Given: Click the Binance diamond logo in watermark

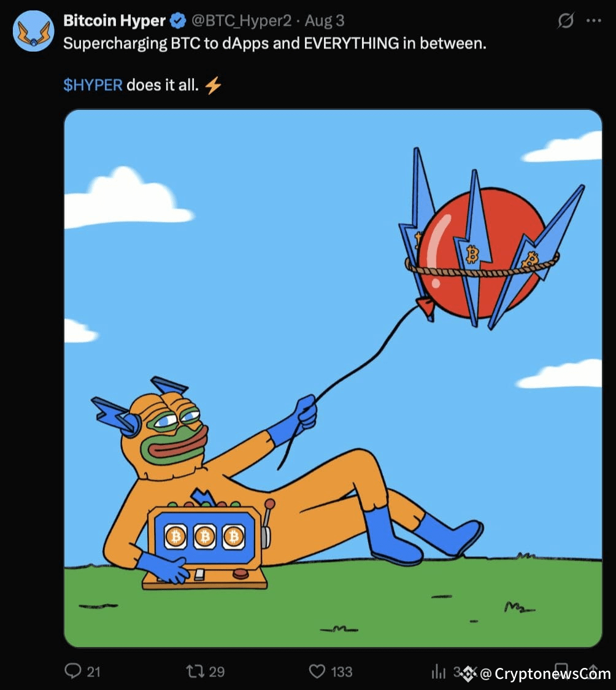Looking at the screenshot, I should click(x=469, y=673).
